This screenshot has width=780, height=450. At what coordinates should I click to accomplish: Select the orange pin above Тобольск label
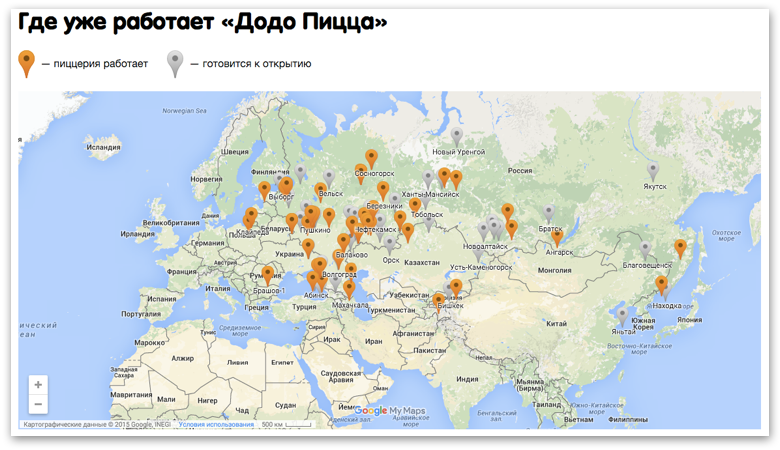pos(415,206)
